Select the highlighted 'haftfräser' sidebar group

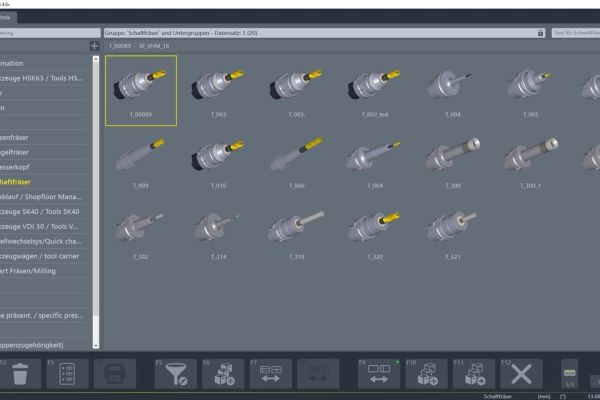[x=43, y=182]
